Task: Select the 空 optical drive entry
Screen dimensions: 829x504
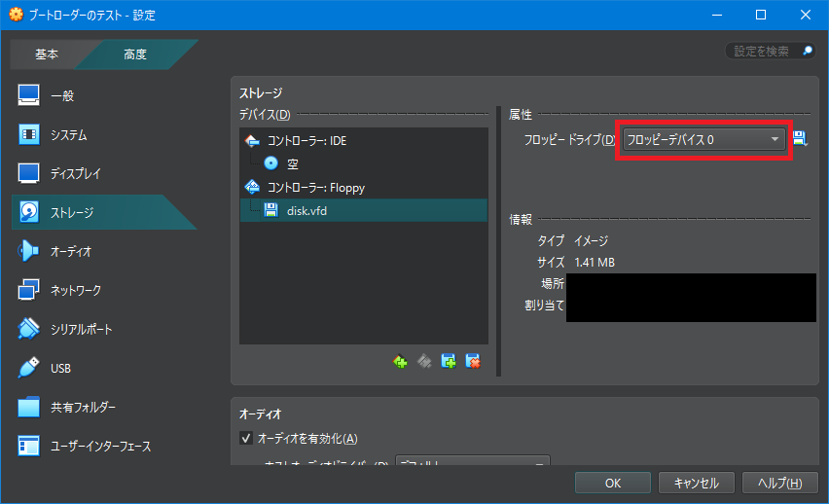Action: coord(363,163)
